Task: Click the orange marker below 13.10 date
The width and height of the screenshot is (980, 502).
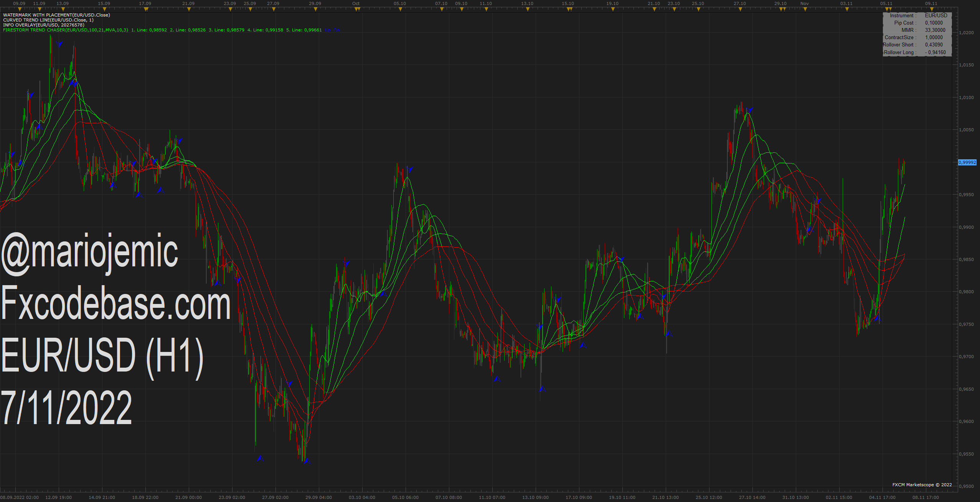Action: tap(528, 9)
